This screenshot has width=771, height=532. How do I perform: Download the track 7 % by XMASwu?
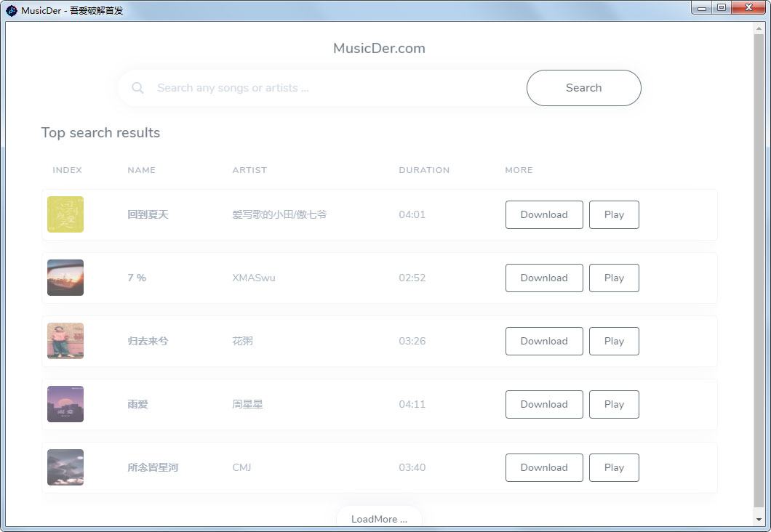coord(544,278)
